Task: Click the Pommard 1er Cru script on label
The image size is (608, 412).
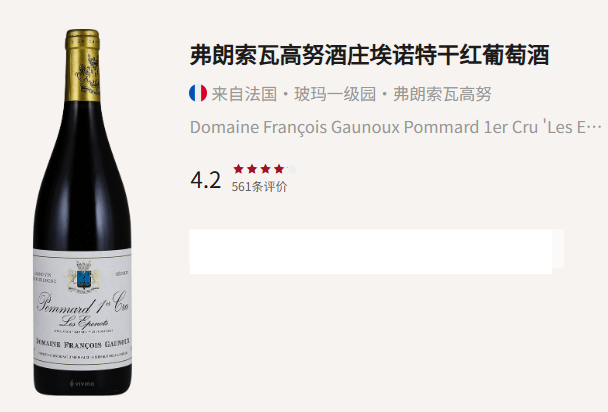Action: tap(82, 302)
